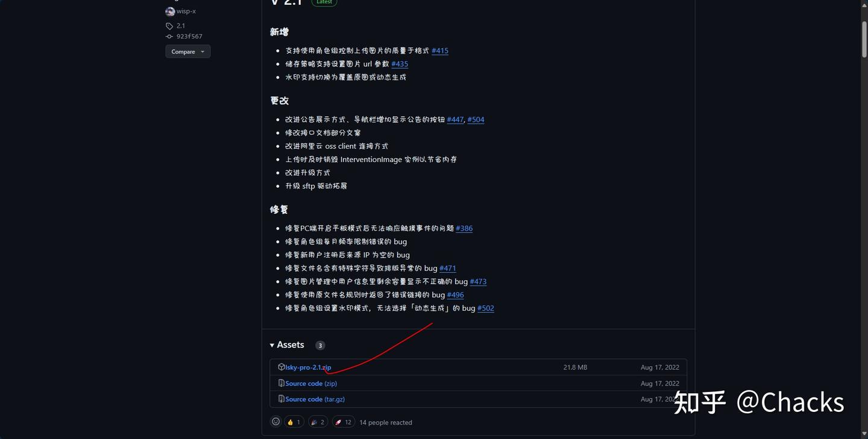
Task: Open issue #502 link
Action: [486, 308]
